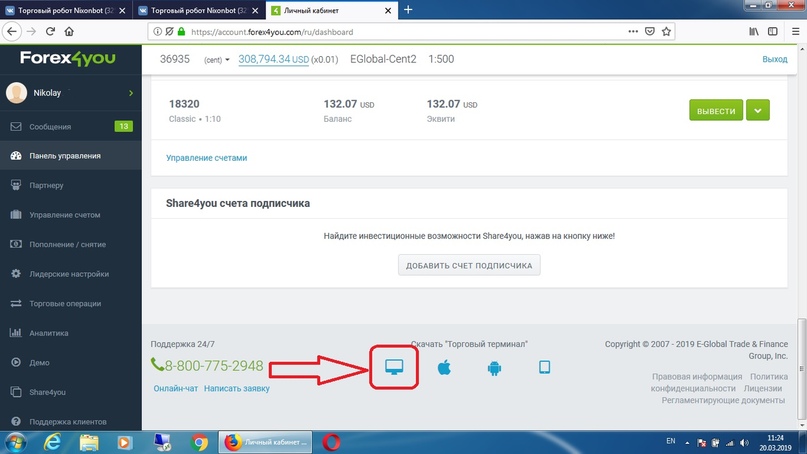Viewport: 807px width, 454px height.
Task: Open the desktop trading terminal download icon
Action: 394,367
